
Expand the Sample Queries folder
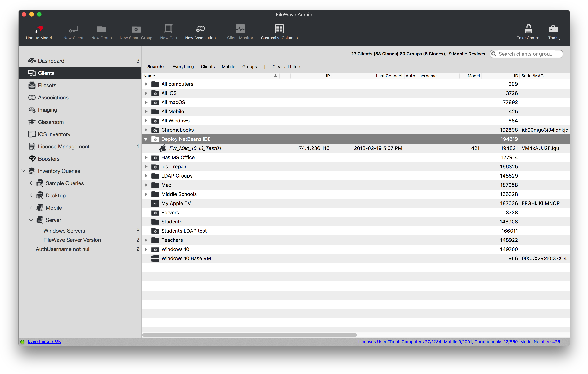click(31, 183)
